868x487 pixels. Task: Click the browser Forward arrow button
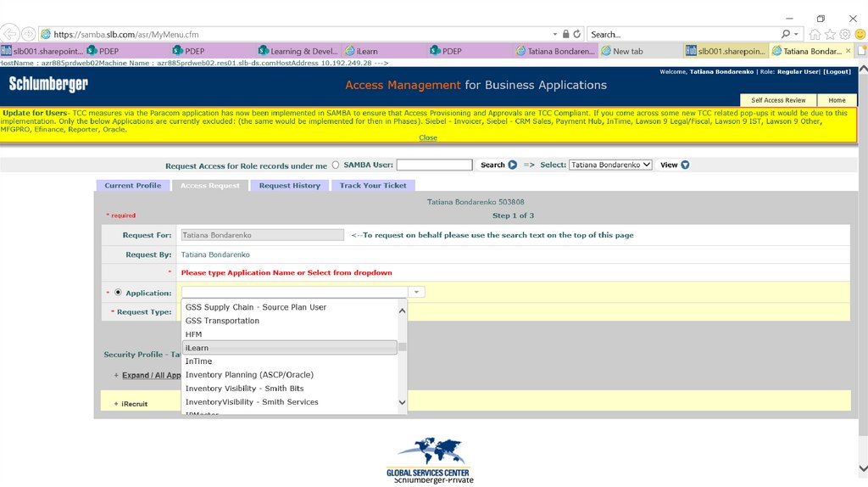[29, 34]
